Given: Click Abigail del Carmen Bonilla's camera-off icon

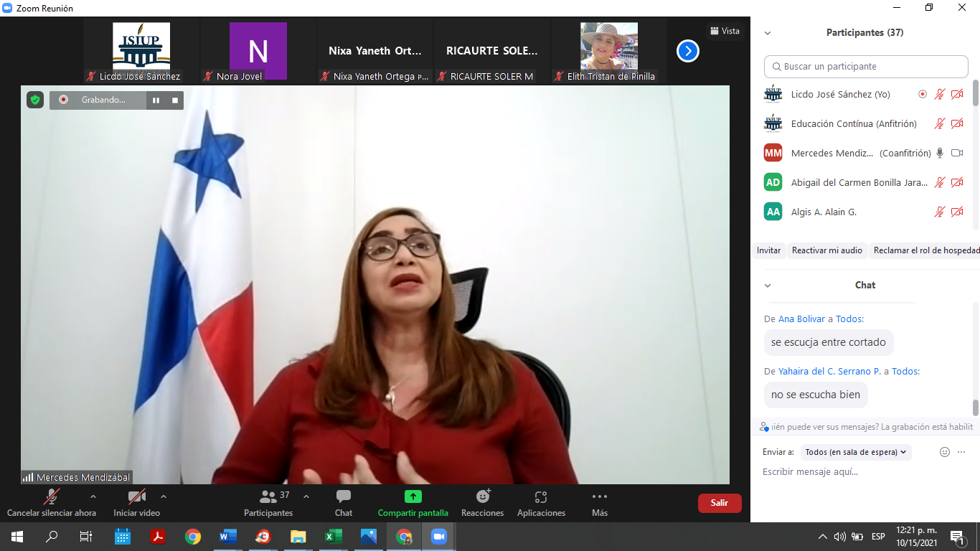Looking at the screenshot, I should 957,182.
